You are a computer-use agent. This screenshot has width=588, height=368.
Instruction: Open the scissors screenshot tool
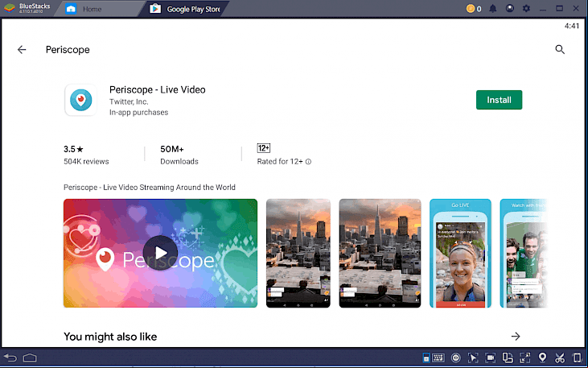[560, 358]
